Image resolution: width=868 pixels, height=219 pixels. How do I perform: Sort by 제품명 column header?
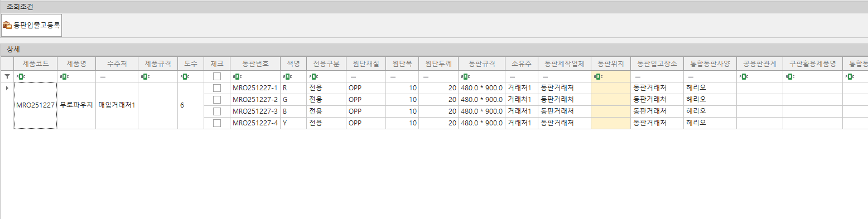[76, 64]
